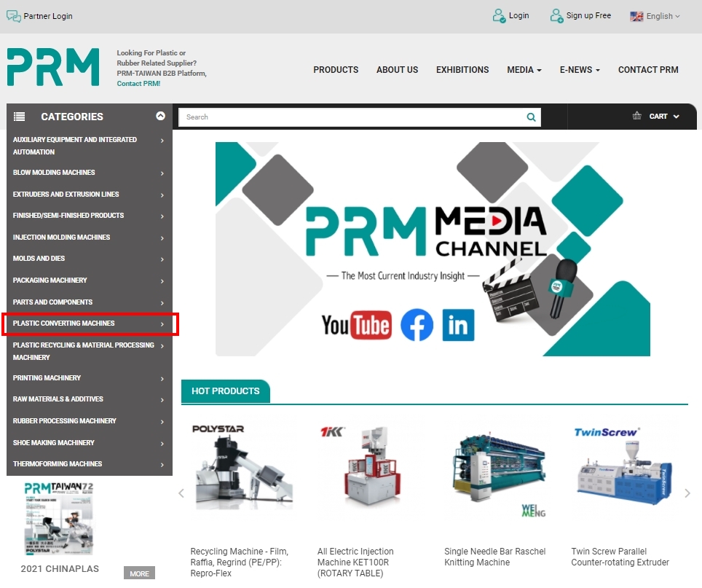Viewport: 702px width, 588px height.
Task: Click the Sign up Free link
Action: tap(588, 16)
